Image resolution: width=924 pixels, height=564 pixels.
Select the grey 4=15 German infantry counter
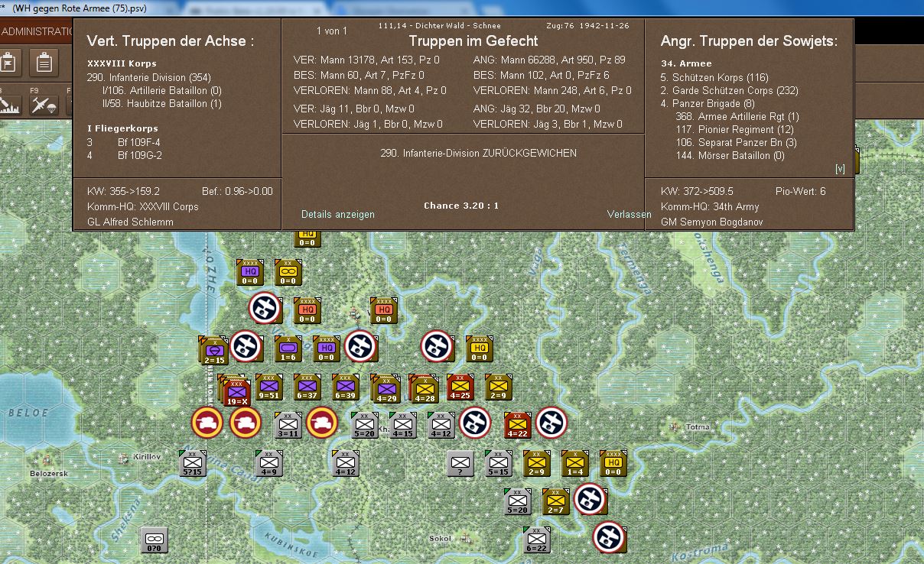[403, 425]
